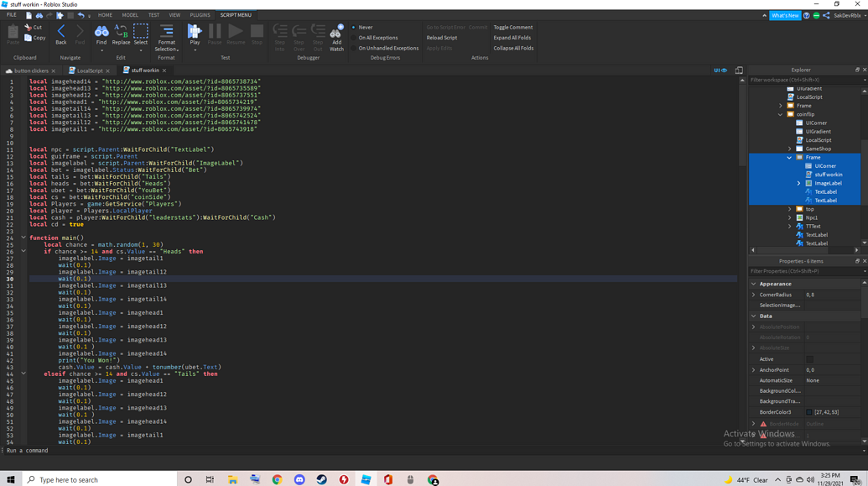This screenshot has width=868, height=486.
Task: Select the GameShop item in Explorer
Action: [x=818, y=149]
